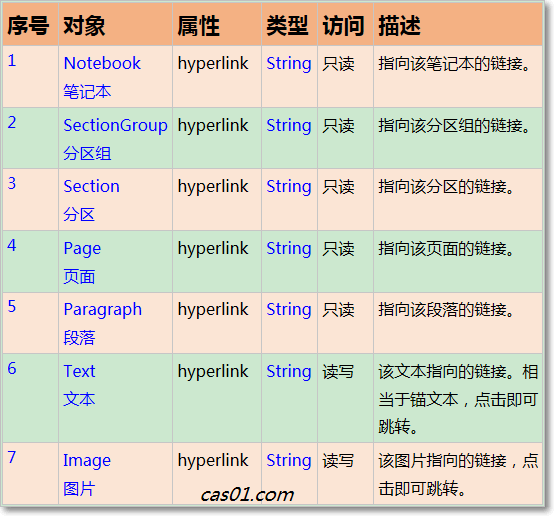Click the String link in Notebook row

[x=289, y=64]
